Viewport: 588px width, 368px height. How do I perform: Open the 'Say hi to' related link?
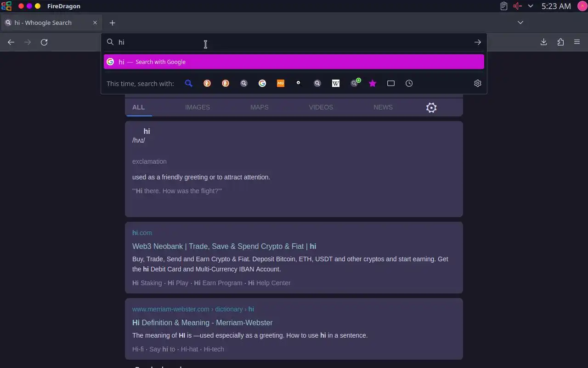[x=162, y=349]
